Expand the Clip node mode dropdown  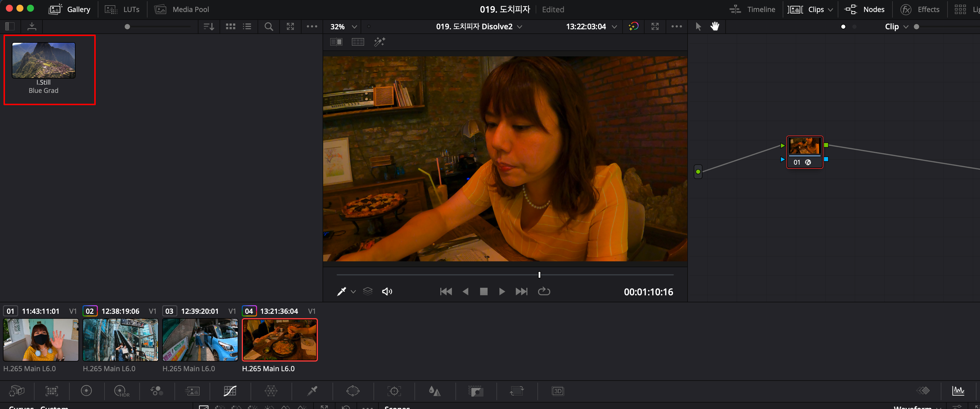tap(905, 27)
